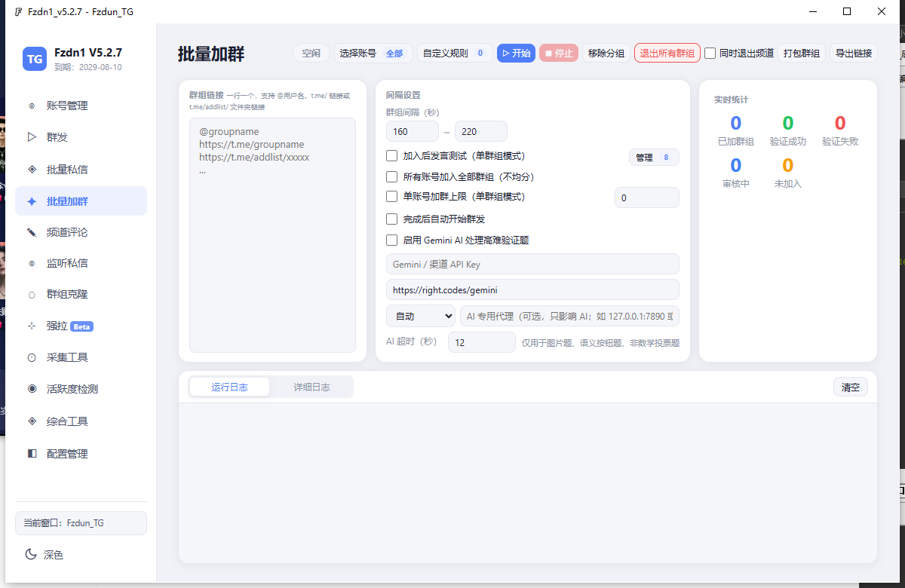Click the 配置管理 sidebar icon
905x588 pixels.
point(32,454)
